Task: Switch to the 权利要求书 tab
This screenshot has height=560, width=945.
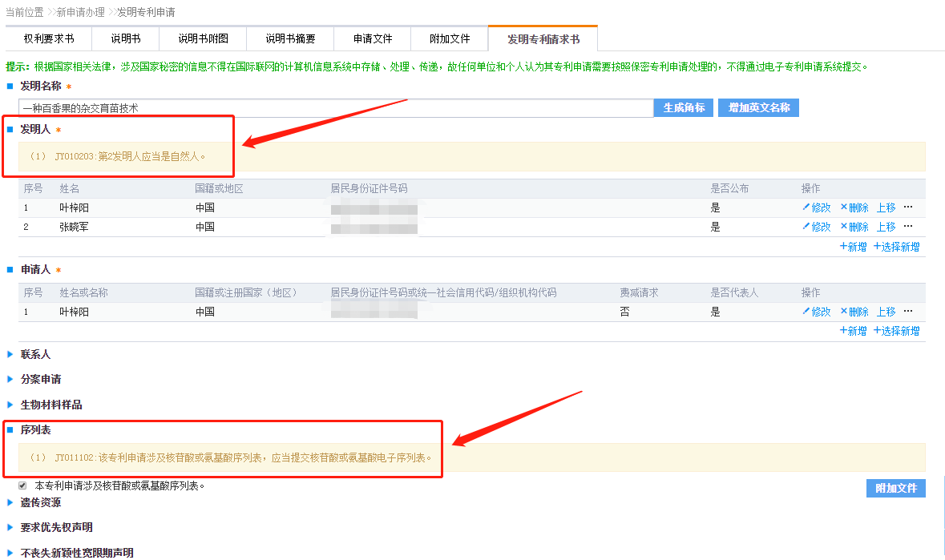Action: [48, 38]
